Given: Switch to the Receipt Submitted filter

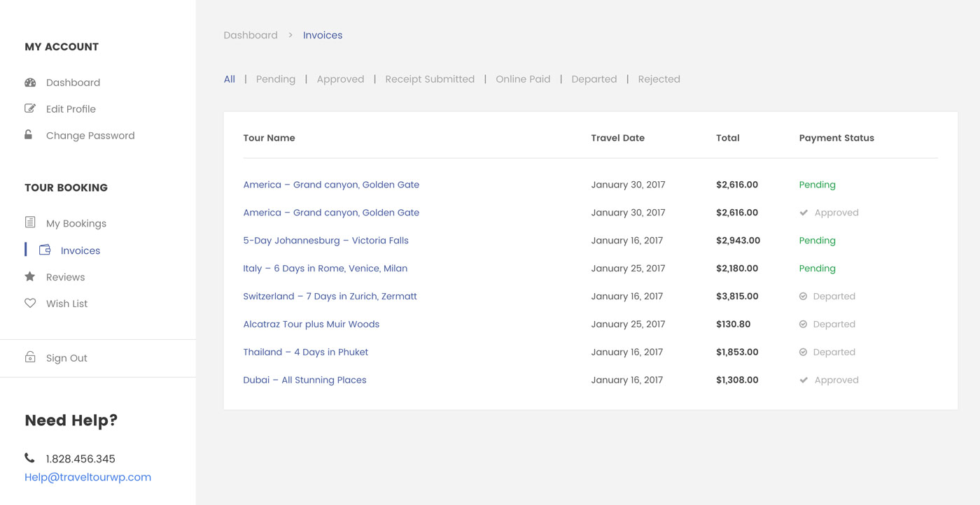Looking at the screenshot, I should (x=430, y=79).
